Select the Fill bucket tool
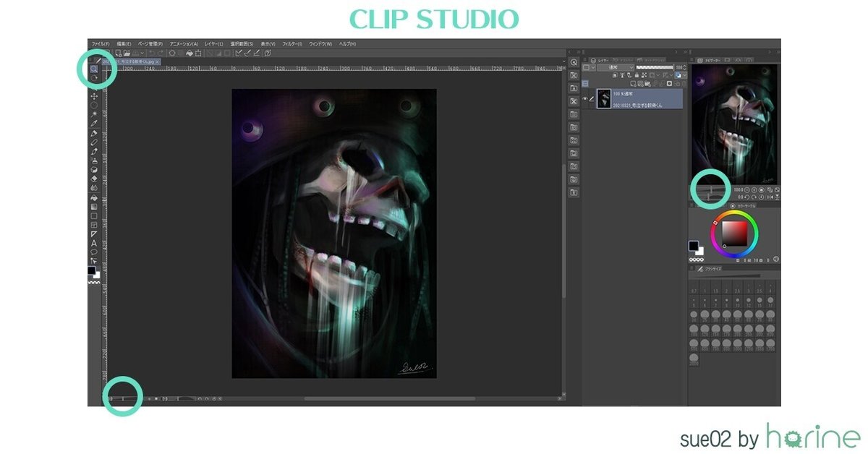This screenshot has height=454, width=868. pyautogui.click(x=94, y=197)
